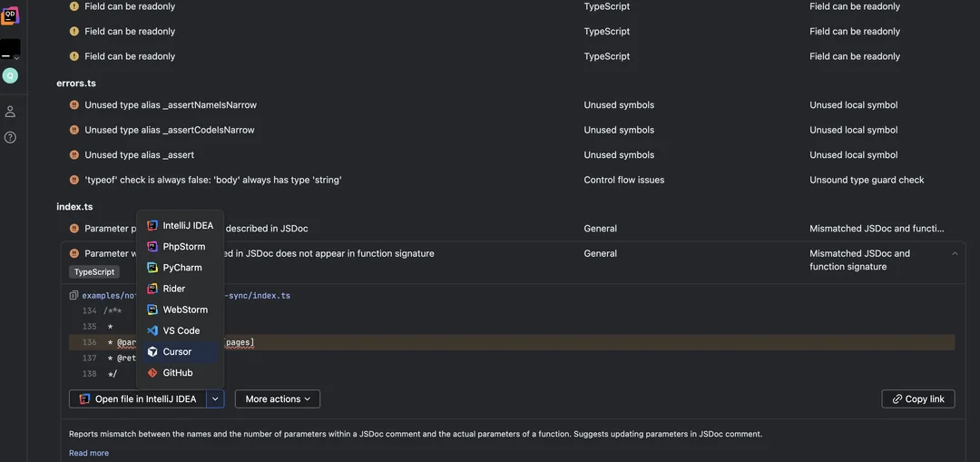Open the examples index.ts file path link

tap(186, 296)
